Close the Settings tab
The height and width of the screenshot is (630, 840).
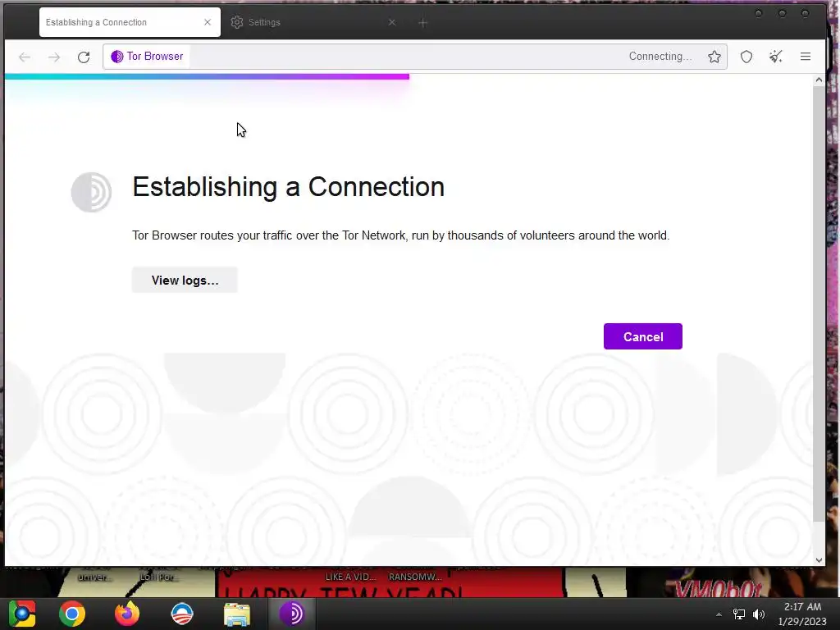tap(392, 22)
